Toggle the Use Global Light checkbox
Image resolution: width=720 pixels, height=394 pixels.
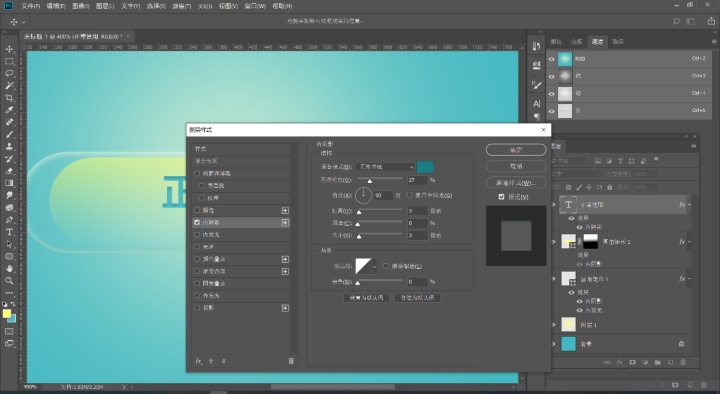(x=410, y=195)
